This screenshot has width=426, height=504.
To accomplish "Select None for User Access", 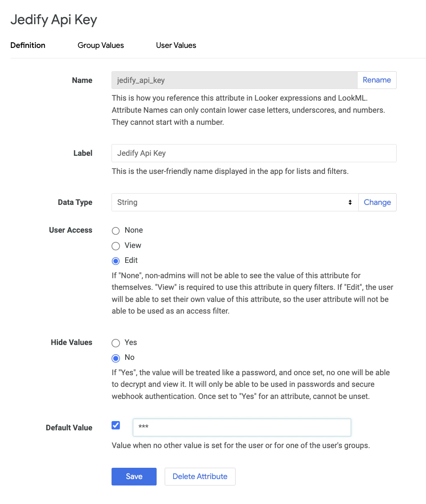I will coord(116,231).
